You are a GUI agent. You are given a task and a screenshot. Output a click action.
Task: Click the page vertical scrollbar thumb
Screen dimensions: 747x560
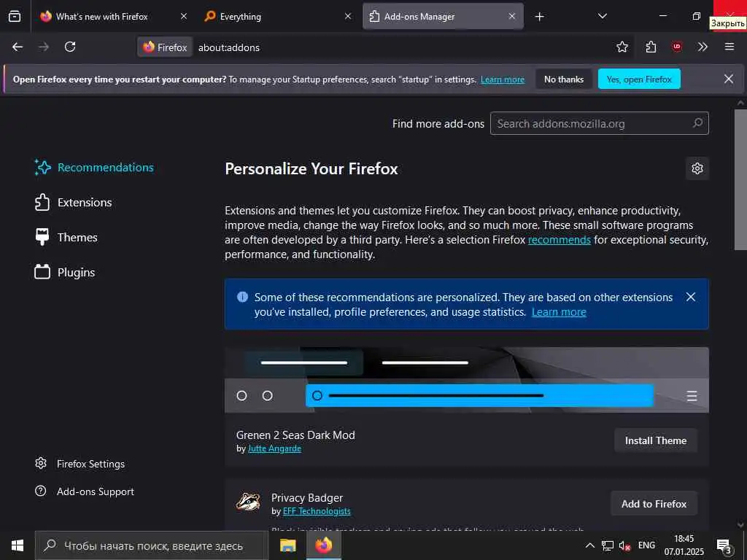click(740, 179)
